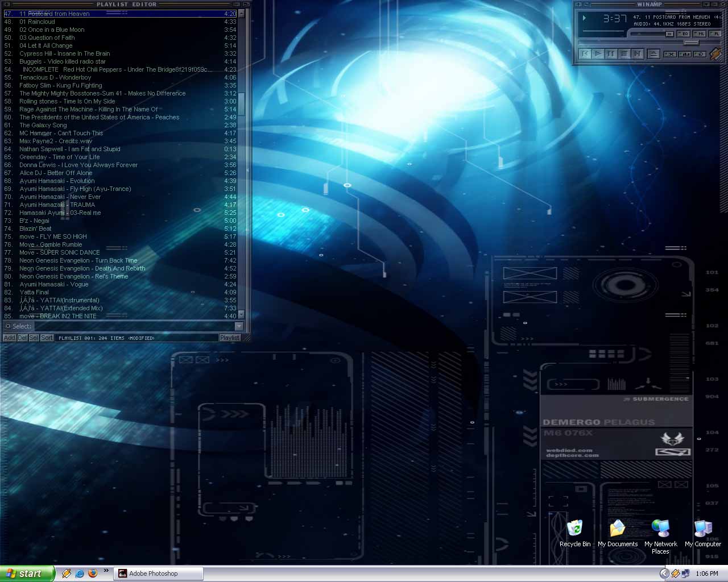Click the playlist Select search field
The width and height of the screenshot is (728, 582).
click(134, 326)
